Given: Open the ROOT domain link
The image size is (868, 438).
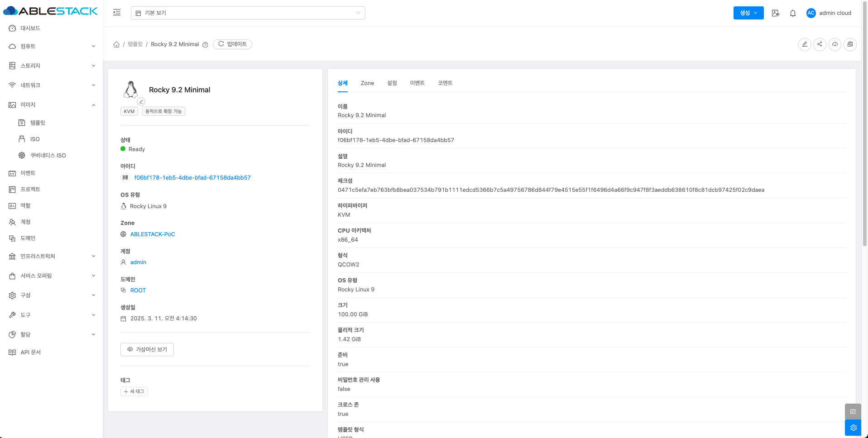Looking at the screenshot, I should [138, 290].
